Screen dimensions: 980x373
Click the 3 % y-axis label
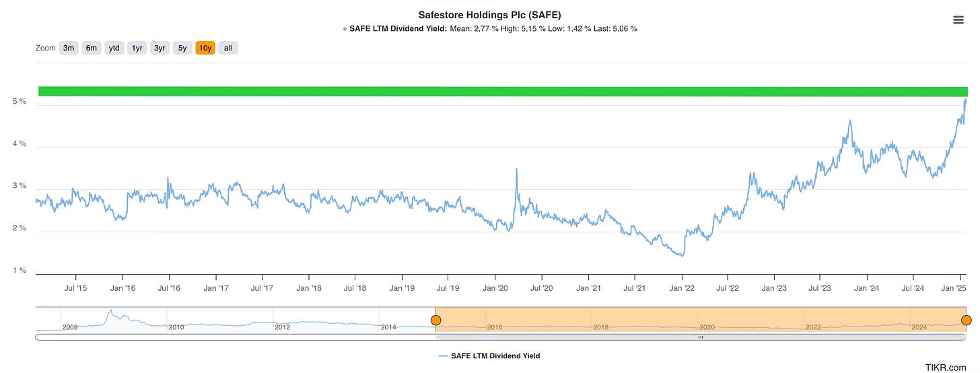(20, 186)
